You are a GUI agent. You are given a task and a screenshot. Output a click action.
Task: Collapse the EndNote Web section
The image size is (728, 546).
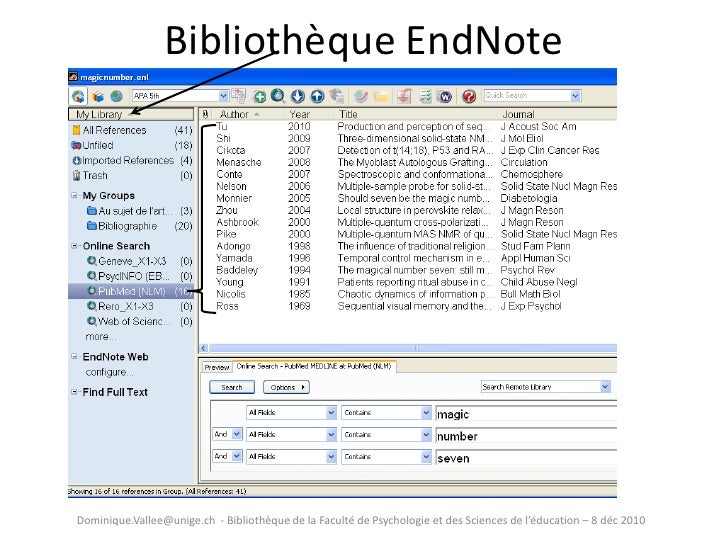[x=74, y=357]
